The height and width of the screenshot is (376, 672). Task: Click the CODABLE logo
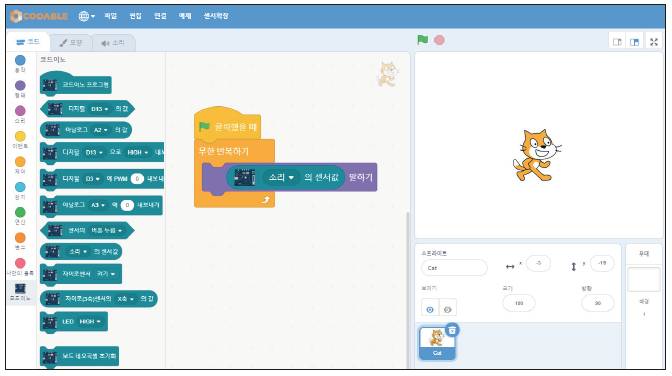click(39, 16)
